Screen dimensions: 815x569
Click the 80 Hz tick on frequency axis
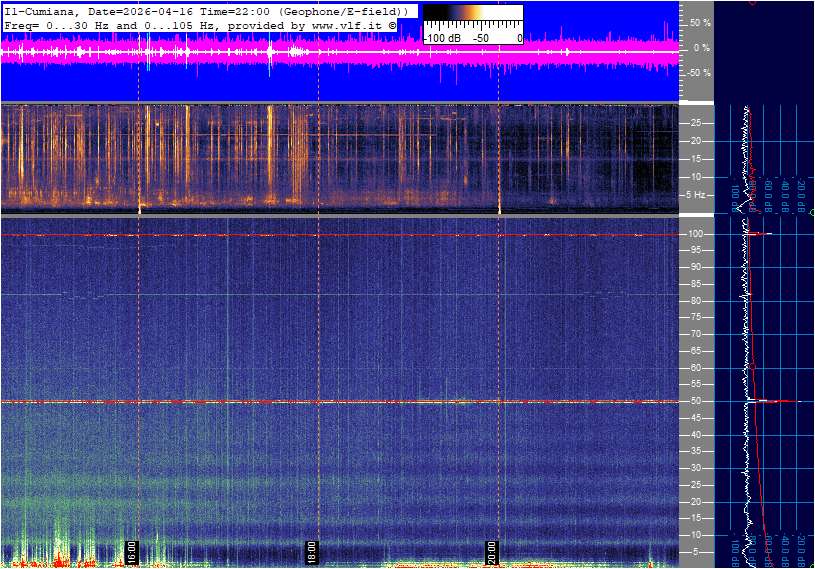click(696, 301)
